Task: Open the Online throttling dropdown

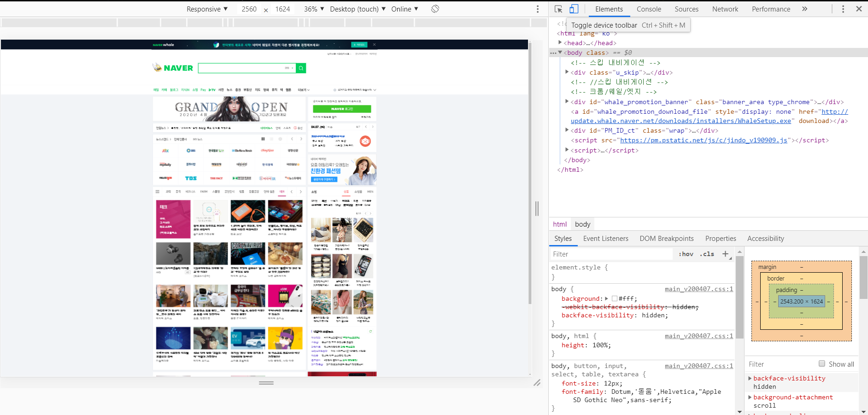Action: (405, 9)
